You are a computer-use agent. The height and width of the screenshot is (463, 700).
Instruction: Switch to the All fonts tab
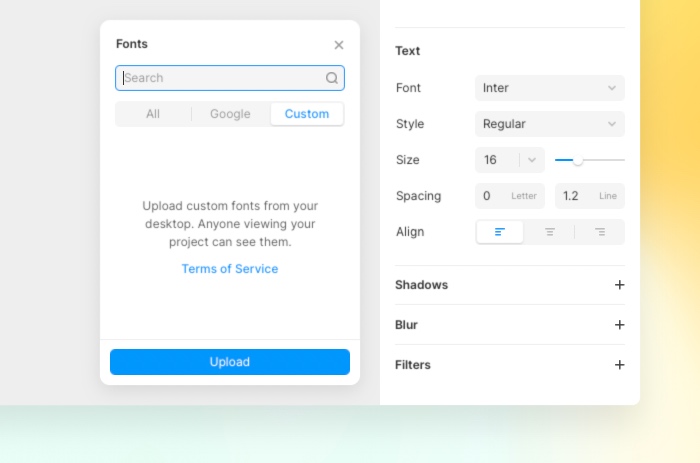(x=153, y=114)
